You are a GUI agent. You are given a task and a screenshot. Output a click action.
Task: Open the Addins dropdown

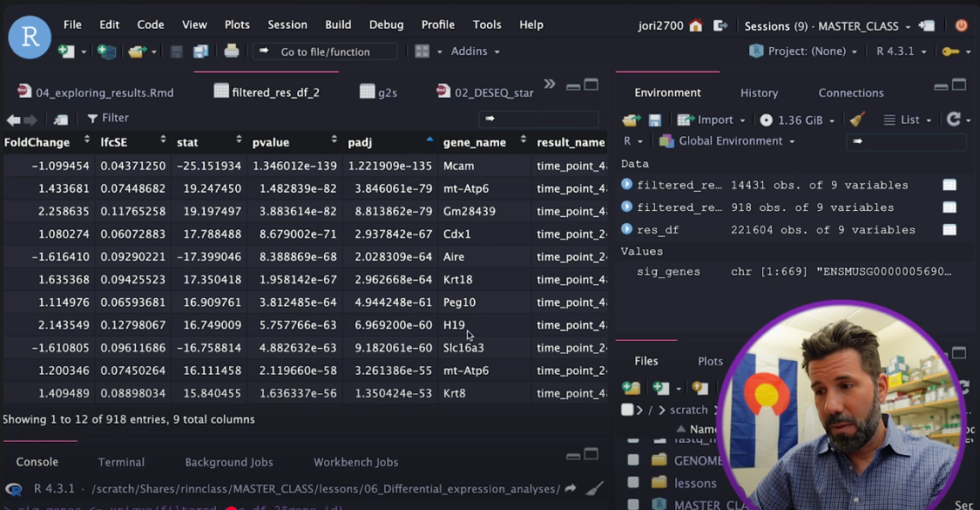coord(475,51)
